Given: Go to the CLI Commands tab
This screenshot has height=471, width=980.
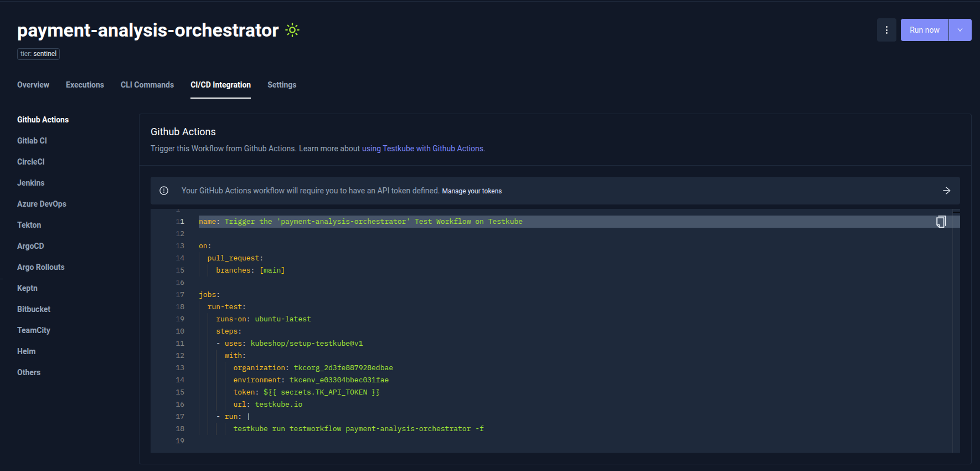Looking at the screenshot, I should click(147, 85).
